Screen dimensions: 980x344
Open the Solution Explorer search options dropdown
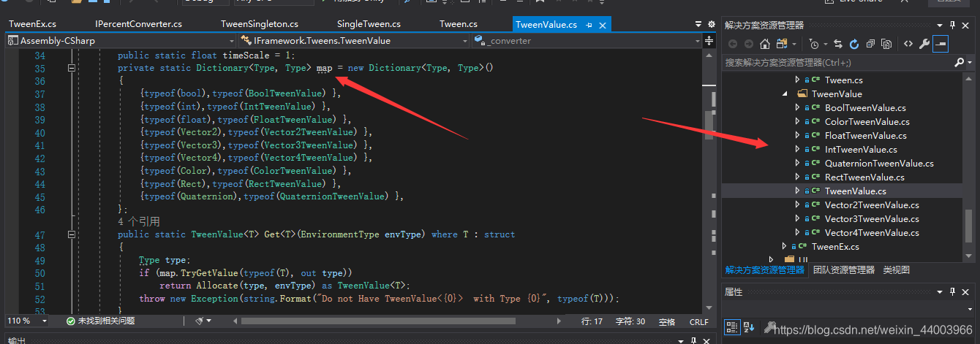(969, 63)
